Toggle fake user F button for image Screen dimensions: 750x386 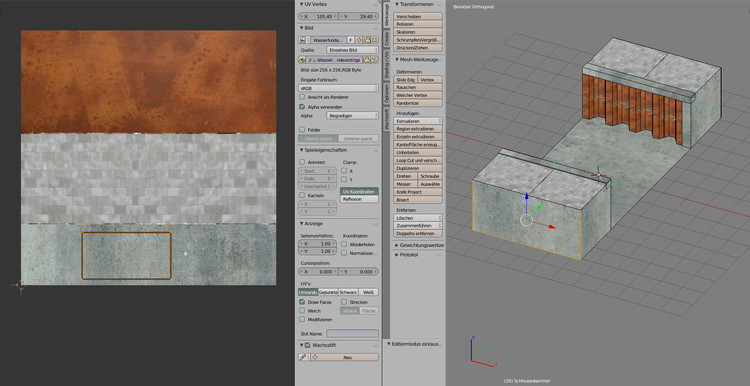[x=351, y=40]
